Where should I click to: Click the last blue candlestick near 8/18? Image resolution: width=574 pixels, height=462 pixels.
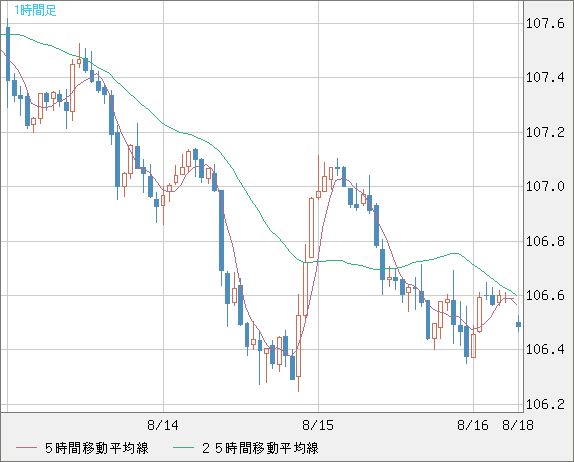518,324
